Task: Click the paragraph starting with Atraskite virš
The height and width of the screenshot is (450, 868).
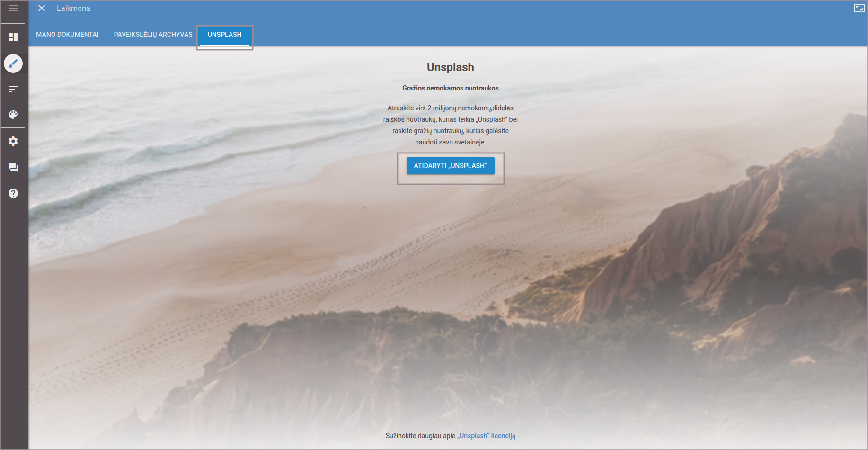Action: [450, 125]
